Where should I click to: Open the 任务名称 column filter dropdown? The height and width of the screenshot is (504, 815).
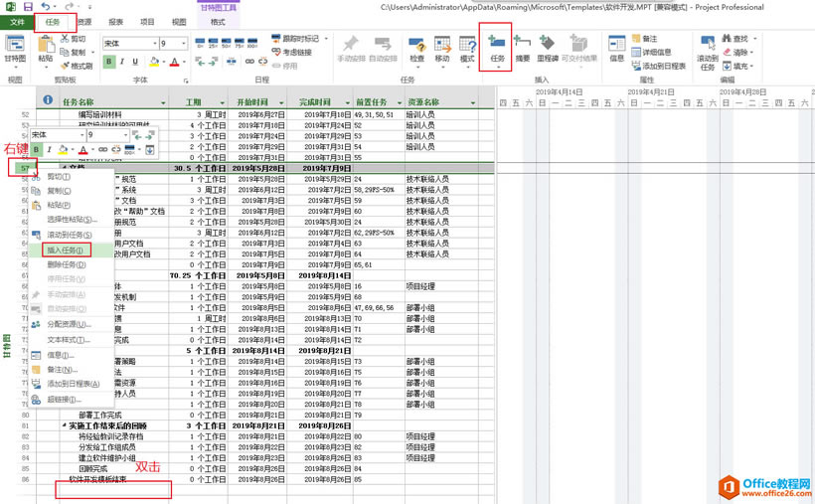click(163, 102)
